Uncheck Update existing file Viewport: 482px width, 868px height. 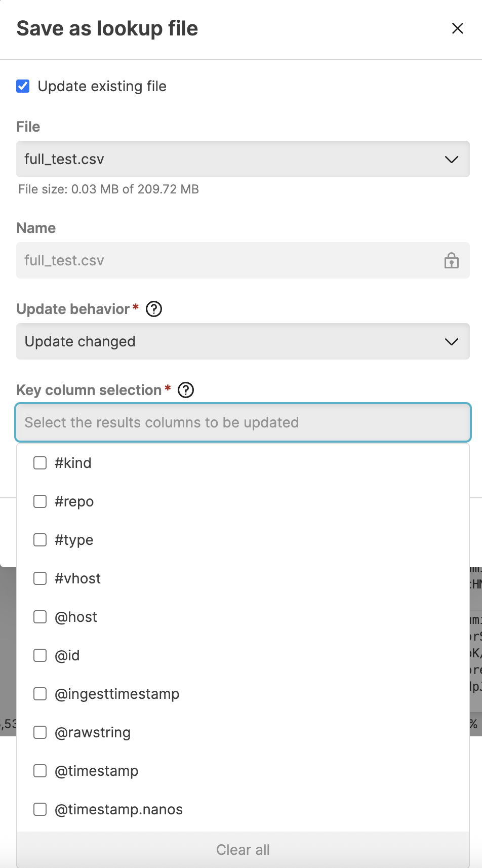click(x=22, y=86)
